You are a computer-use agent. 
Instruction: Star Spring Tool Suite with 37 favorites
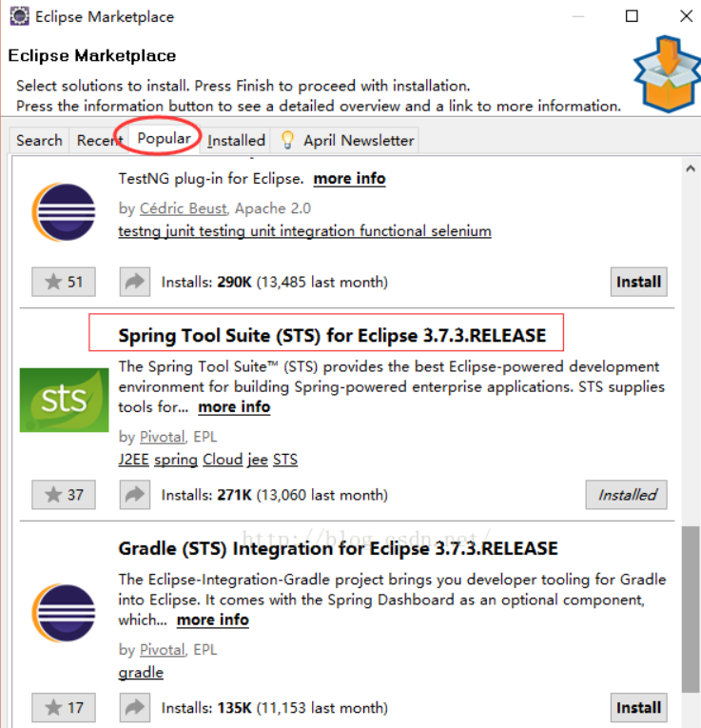click(64, 495)
